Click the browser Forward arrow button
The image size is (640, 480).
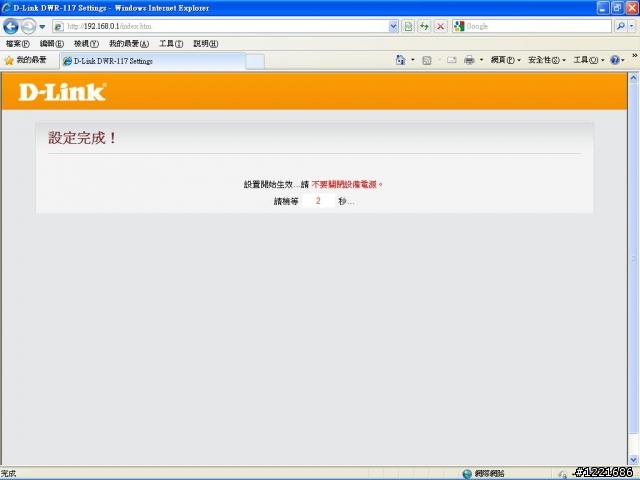(x=28, y=27)
